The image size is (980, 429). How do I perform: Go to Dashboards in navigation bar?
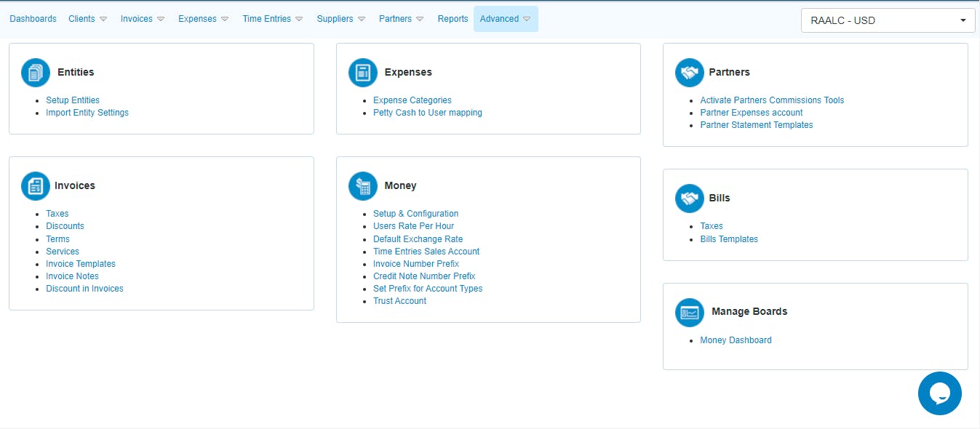tap(33, 19)
